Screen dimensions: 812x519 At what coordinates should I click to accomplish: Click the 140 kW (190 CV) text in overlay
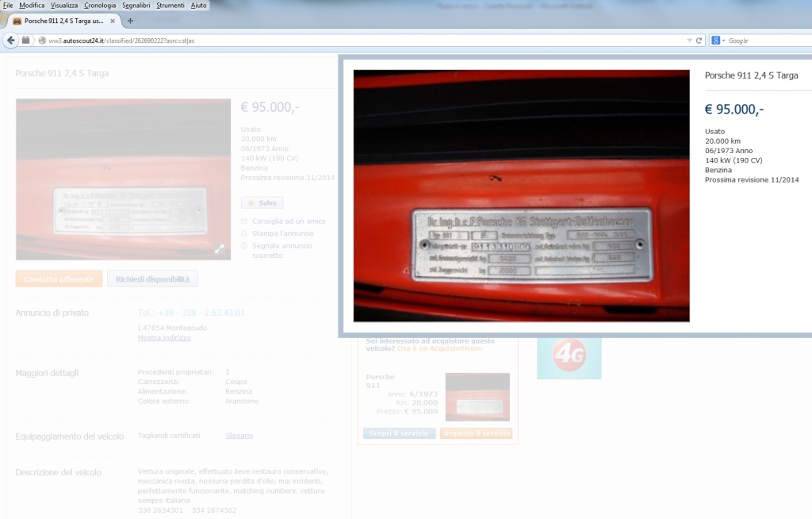pos(733,160)
